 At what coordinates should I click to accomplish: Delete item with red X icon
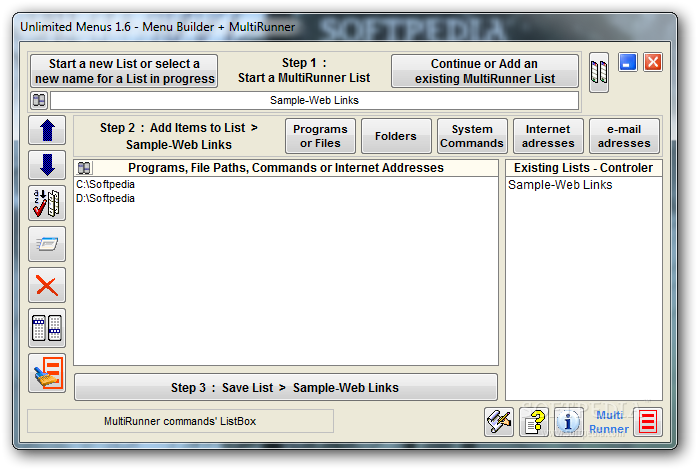47,285
